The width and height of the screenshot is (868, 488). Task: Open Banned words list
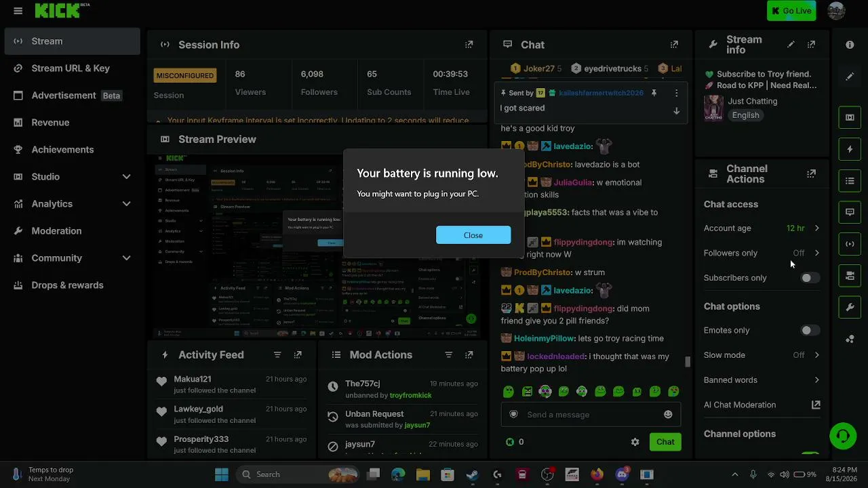[762, 380]
